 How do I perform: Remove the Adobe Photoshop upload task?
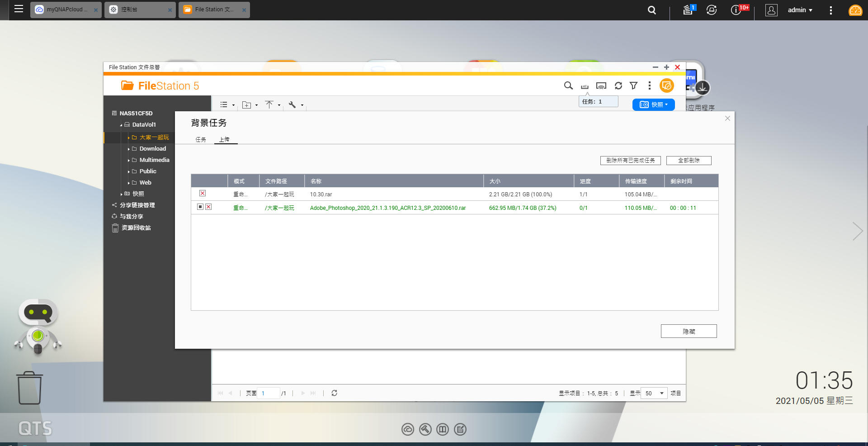tap(208, 207)
